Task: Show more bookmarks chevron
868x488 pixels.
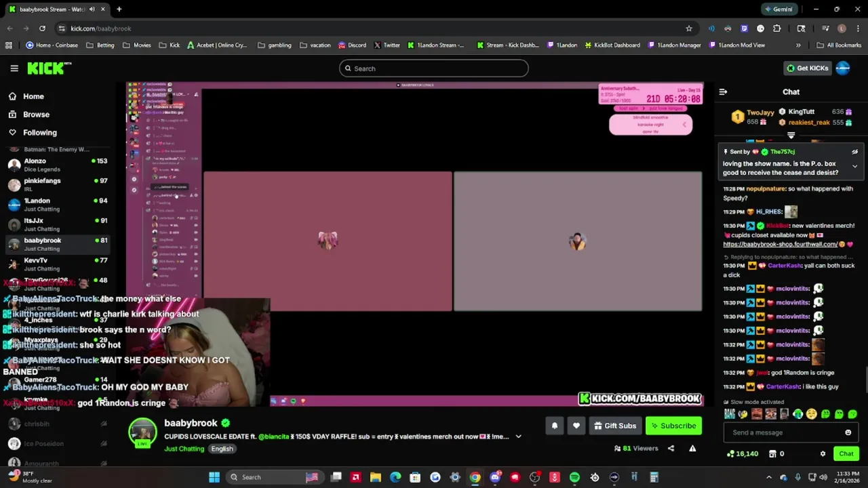Action: click(798, 45)
